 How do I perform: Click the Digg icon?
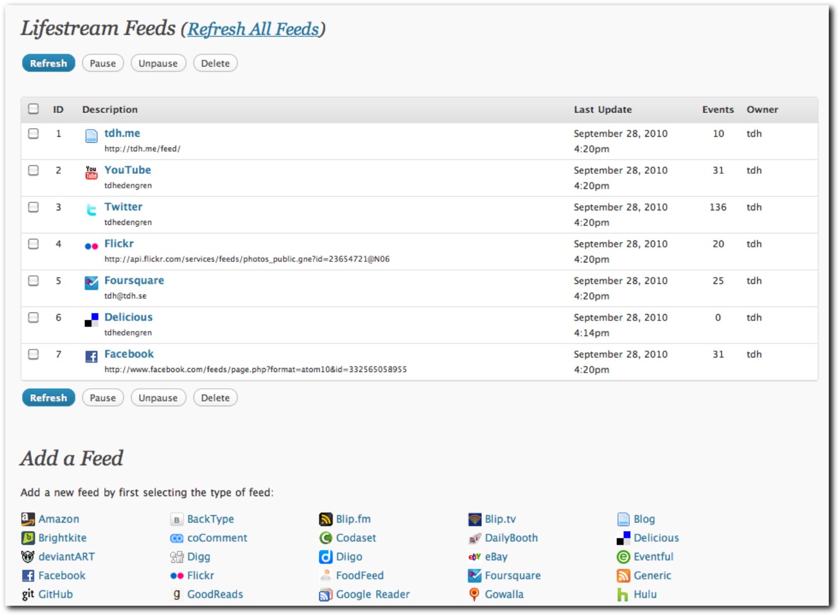pos(177,557)
